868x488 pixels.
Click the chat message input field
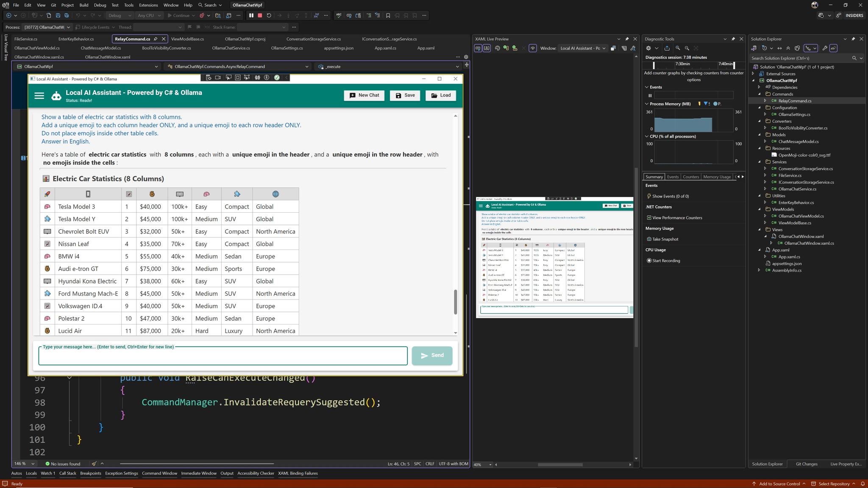(x=223, y=356)
